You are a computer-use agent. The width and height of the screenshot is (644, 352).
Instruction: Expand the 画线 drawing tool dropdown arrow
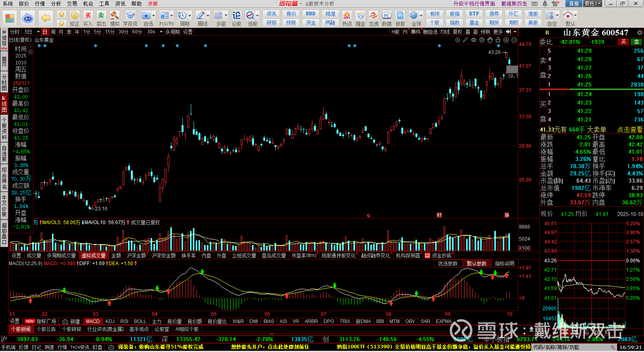point(208,16)
